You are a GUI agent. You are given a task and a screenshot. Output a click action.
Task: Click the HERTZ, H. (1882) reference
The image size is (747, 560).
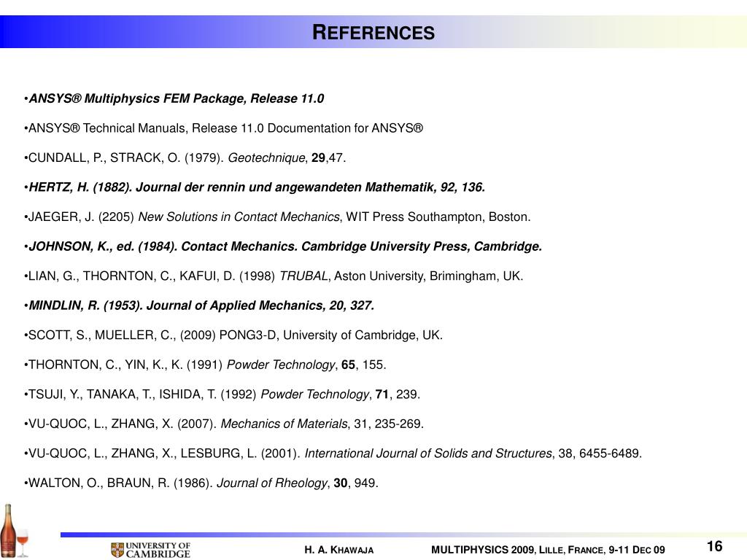[x=255, y=187]
